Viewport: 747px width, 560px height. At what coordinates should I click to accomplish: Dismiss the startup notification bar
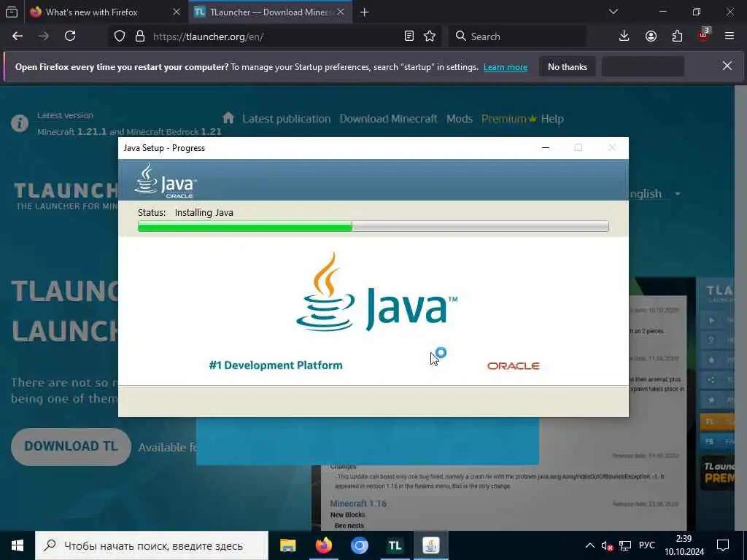coord(727,66)
